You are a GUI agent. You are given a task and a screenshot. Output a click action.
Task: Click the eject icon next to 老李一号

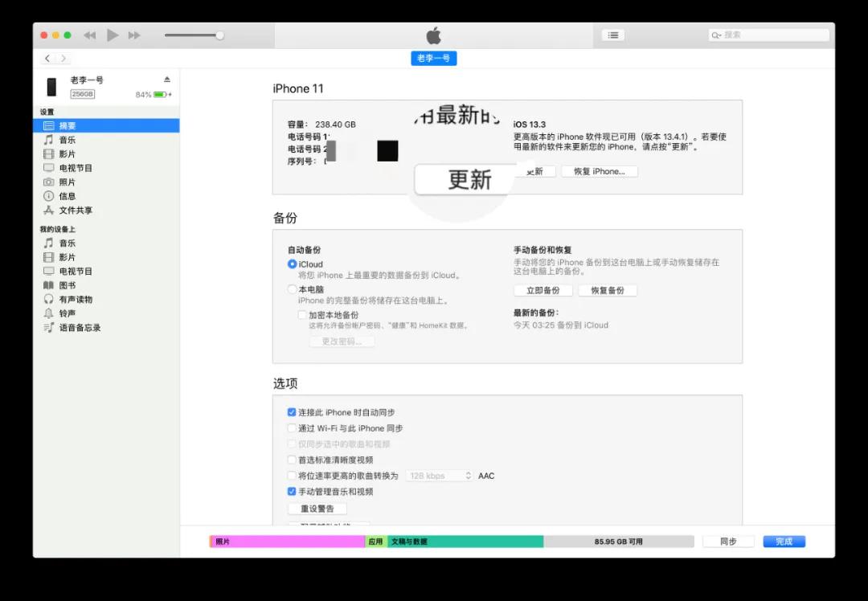(168, 80)
